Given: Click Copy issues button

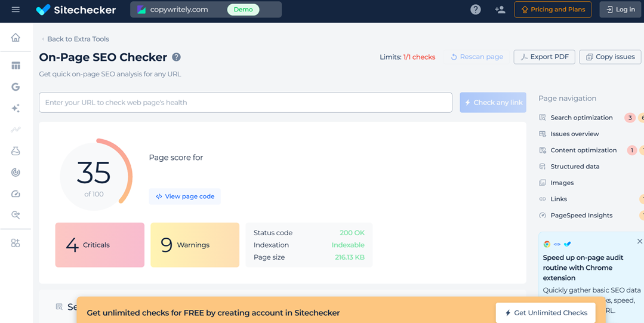Looking at the screenshot, I should [610, 57].
